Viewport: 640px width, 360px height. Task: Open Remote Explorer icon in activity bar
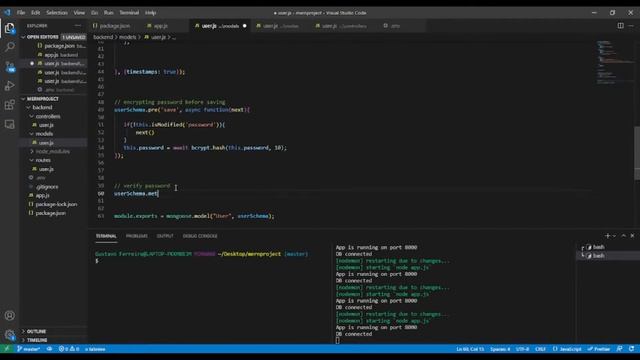click(x=9, y=124)
